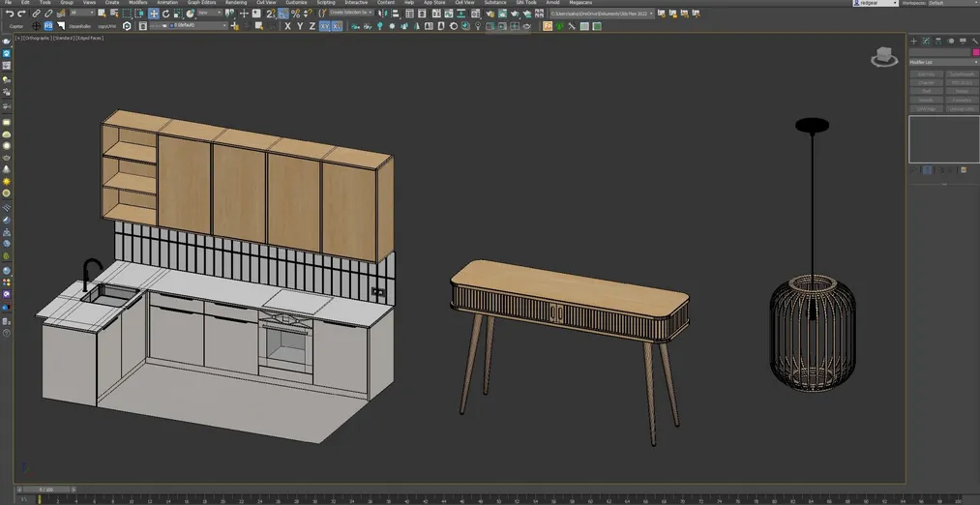Click the Shell modifier button
The image size is (980, 505).
coord(926,91)
